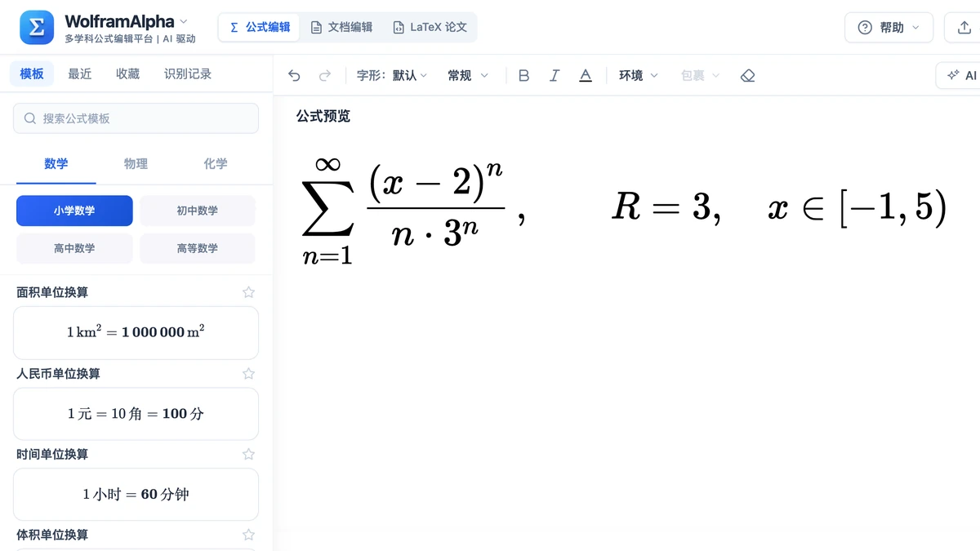980x551 pixels.
Task: Undo the last edit
Action: click(x=295, y=76)
